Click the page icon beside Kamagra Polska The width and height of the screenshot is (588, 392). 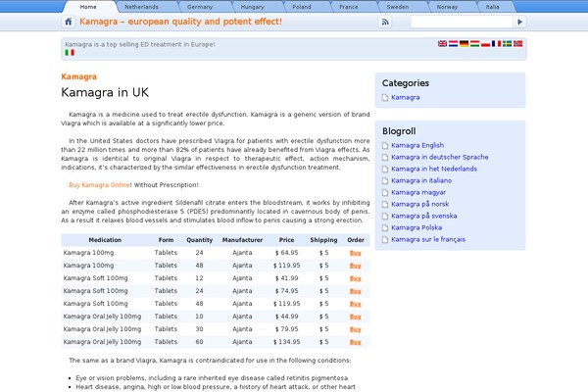[x=385, y=227]
